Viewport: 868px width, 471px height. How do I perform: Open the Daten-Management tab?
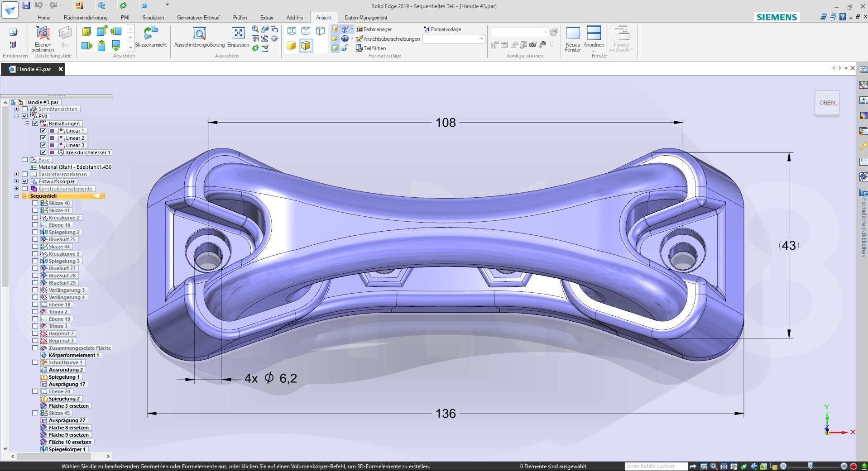pyautogui.click(x=366, y=18)
